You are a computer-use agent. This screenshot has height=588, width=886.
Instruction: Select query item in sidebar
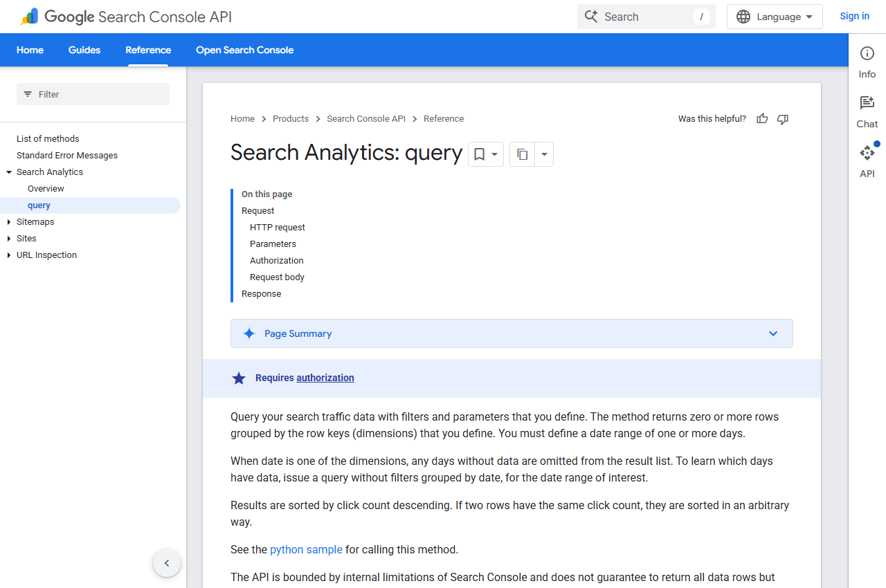[x=90, y=205]
